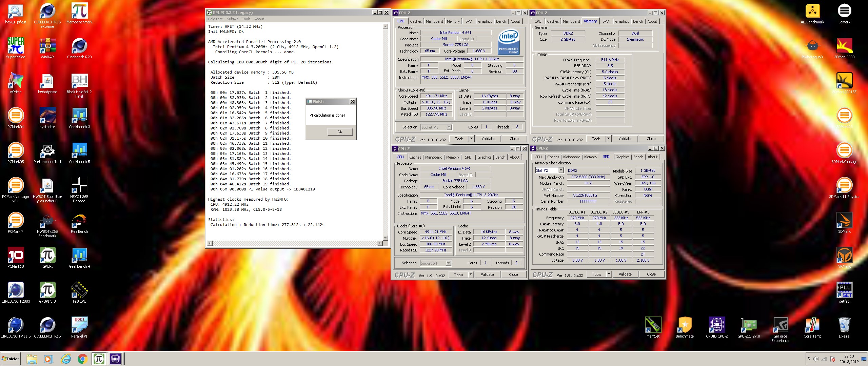The image size is (868, 366).
Task: Click OK in the Finish dialog
Action: pos(340,132)
